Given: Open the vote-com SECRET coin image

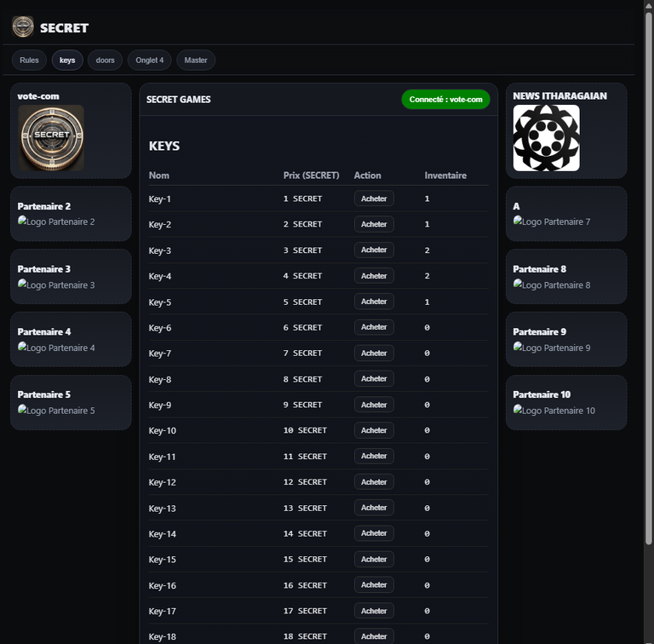Looking at the screenshot, I should [x=51, y=138].
